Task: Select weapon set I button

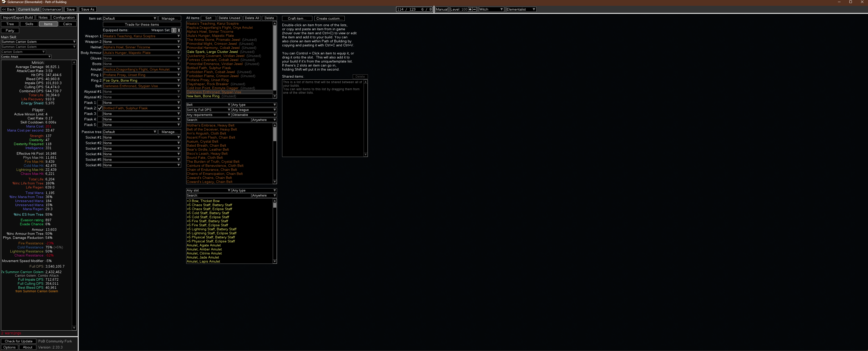Action: [174, 30]
